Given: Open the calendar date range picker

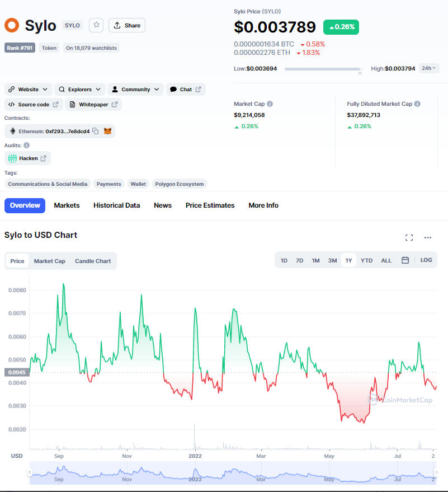Looking at the screenshot, I should click(x=405, y=260).
